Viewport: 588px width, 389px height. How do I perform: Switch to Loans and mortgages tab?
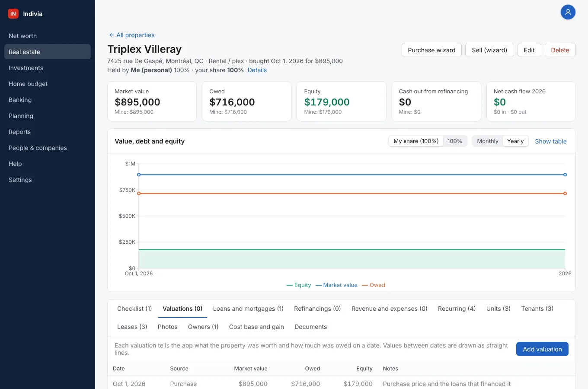click(248, 309)
